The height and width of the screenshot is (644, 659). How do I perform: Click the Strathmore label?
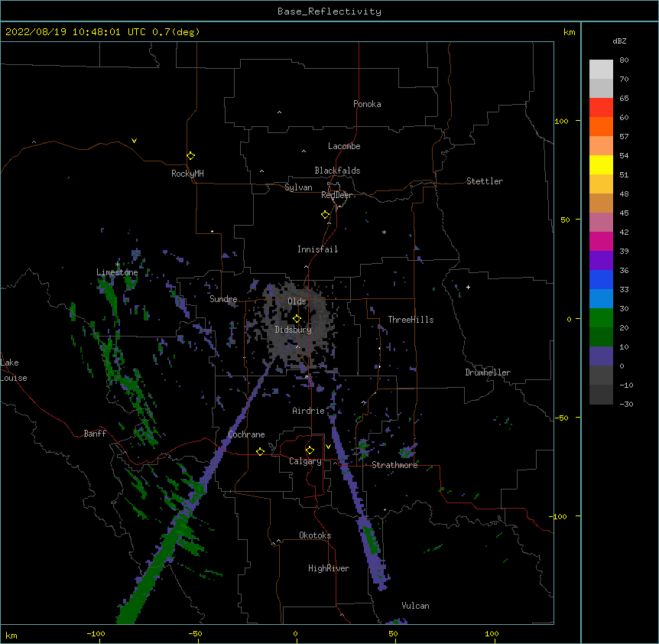tap(394, 465)
